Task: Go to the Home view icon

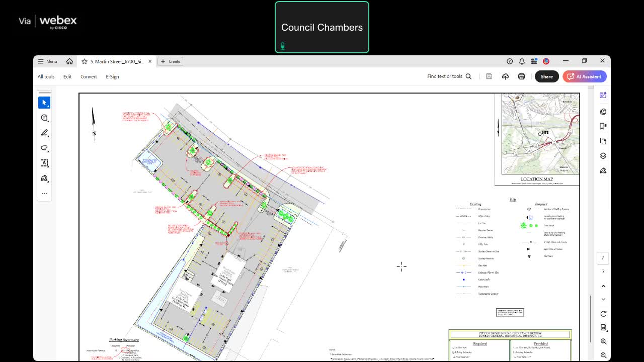Action: click(x=69, y=61)
